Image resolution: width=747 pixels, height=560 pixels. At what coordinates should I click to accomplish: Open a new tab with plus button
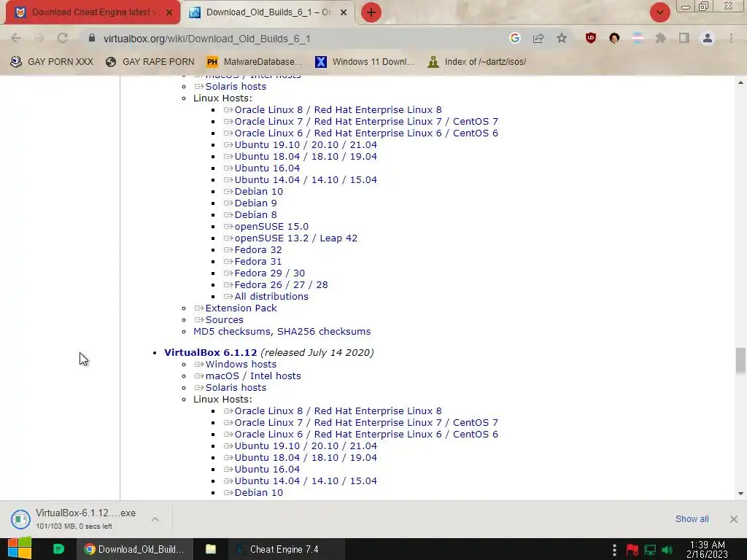[371, 12]
